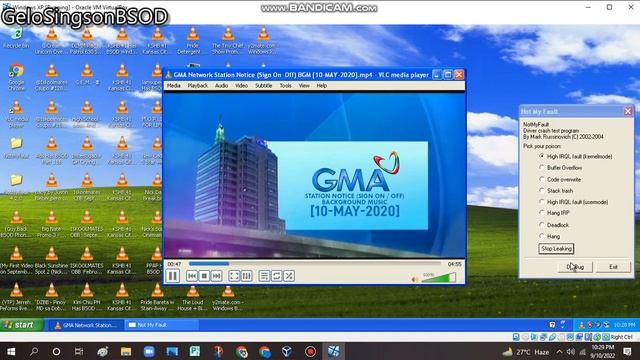Select the Black Sunshine Spot 2 file

51,260
